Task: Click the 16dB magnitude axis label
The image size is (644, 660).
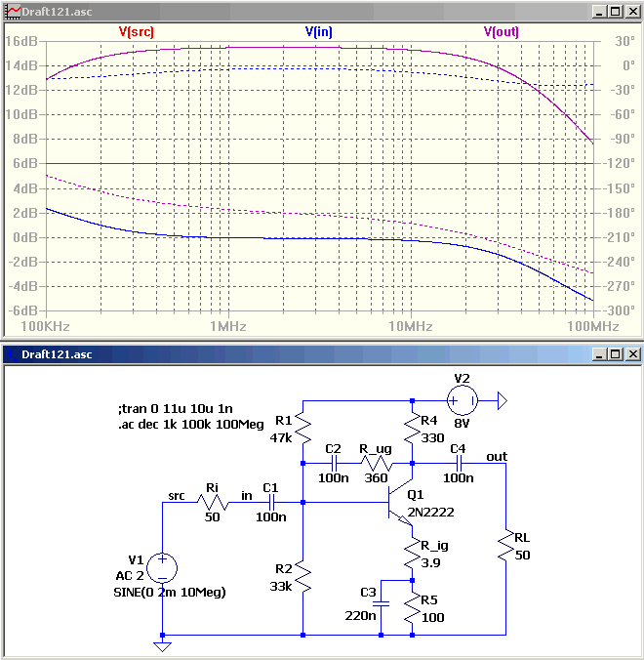Action: point(21,41)
